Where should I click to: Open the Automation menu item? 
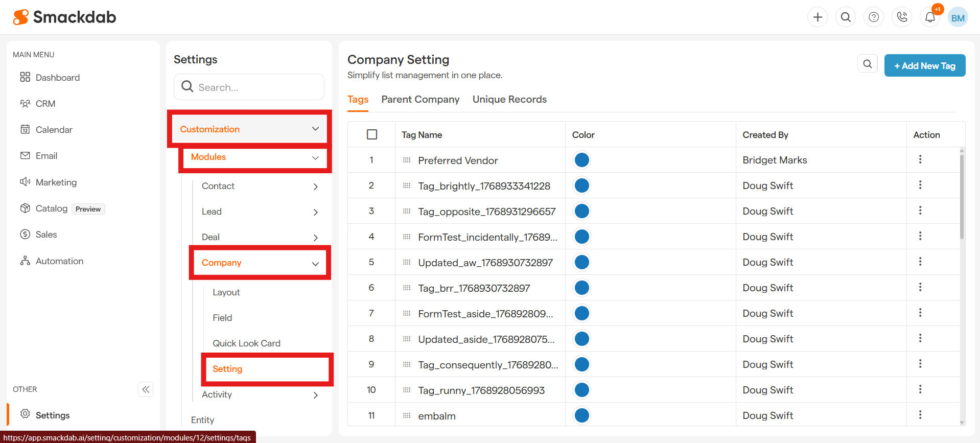click(59, 261)
